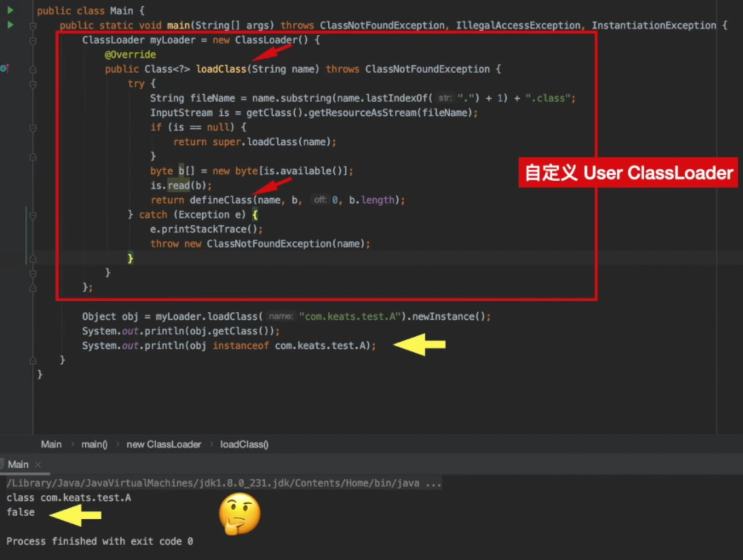The width and height of the screenshot is (743, 560).
Task: Click newInstance() method call
Action: [x=449, y=316]
